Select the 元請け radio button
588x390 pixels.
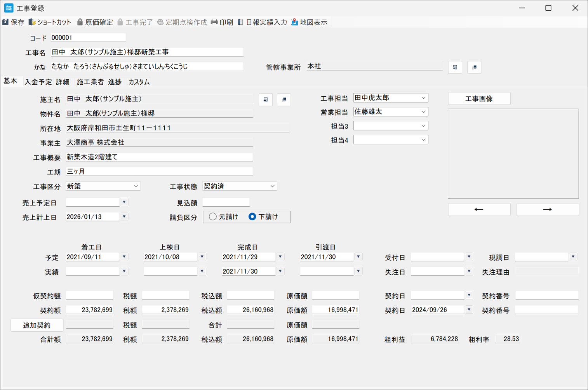(213, 217)
